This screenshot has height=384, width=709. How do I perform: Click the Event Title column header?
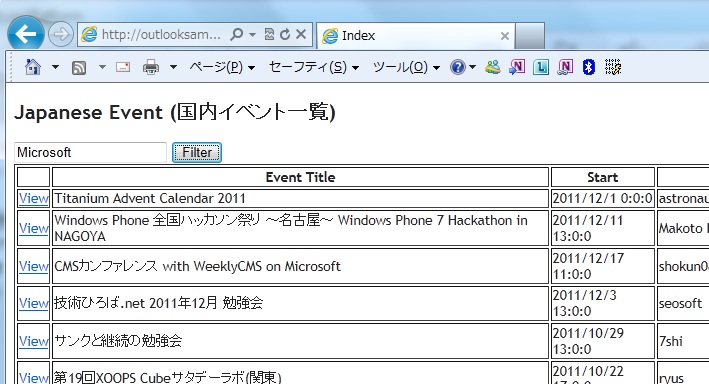coord(300,177)
